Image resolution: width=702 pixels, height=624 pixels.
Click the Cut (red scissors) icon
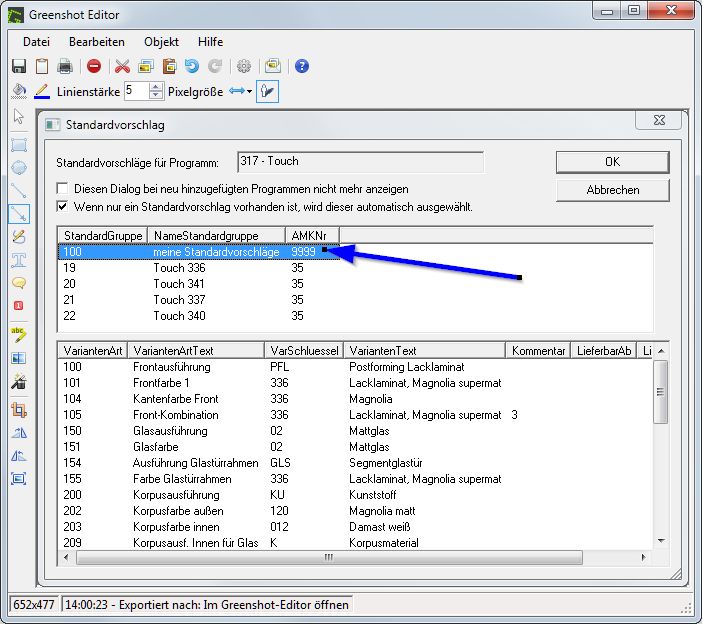click(122, 67)
